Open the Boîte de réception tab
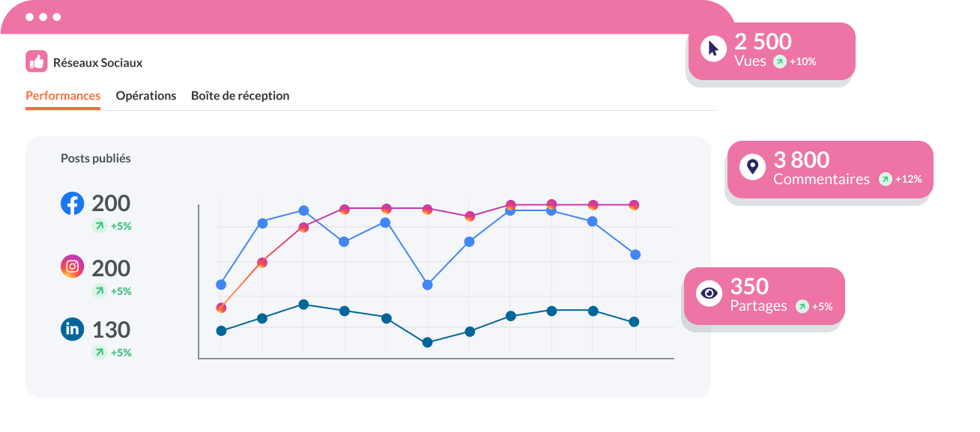Screen dimensions: 980x432 (x=240, y=96)
